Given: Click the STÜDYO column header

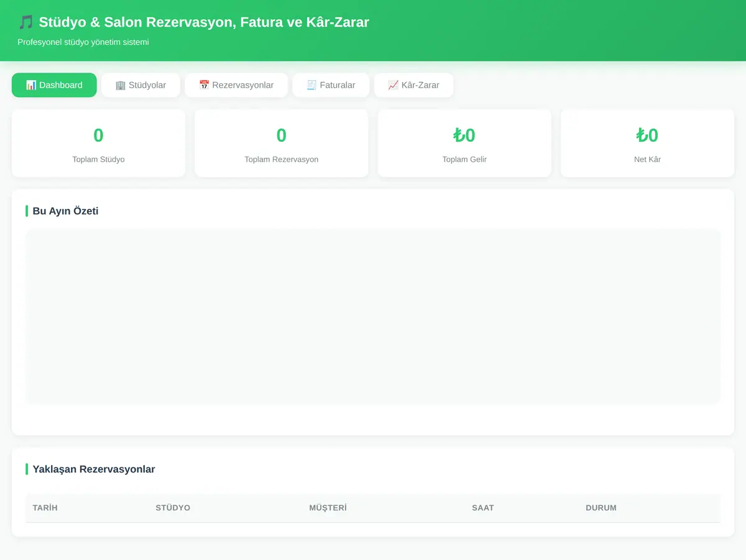Looking at the screenshot, I should [173, 508].
